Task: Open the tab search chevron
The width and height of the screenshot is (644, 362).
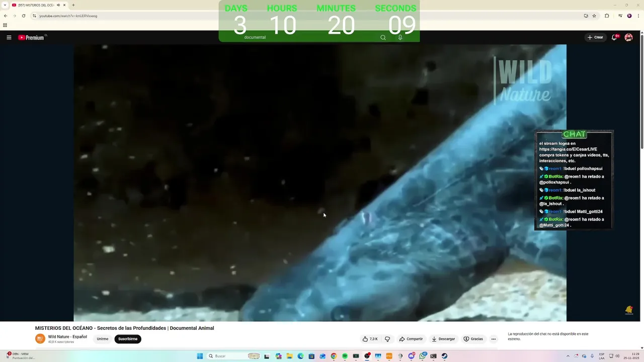Action: pyautogui.click(x=4, y=5)
